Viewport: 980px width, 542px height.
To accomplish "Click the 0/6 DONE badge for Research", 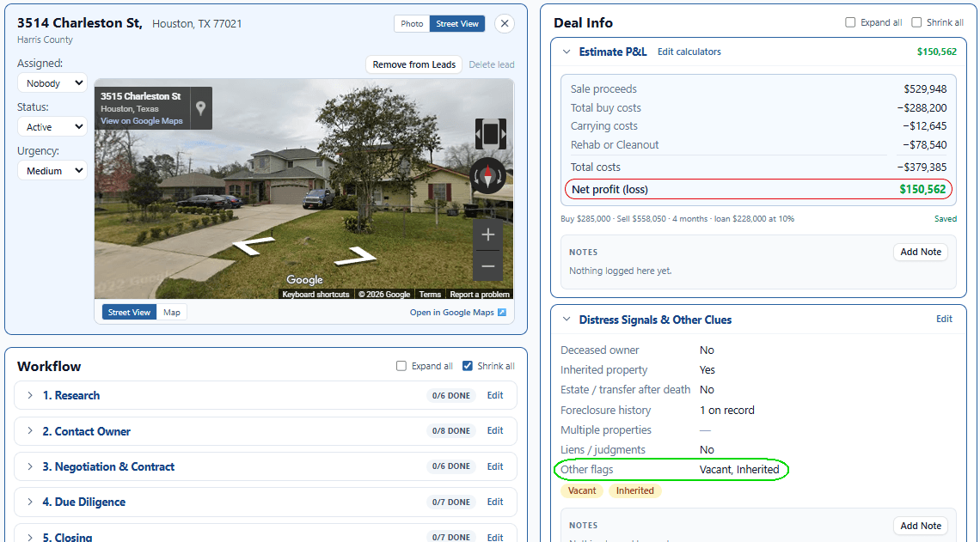I will (451, 395).
